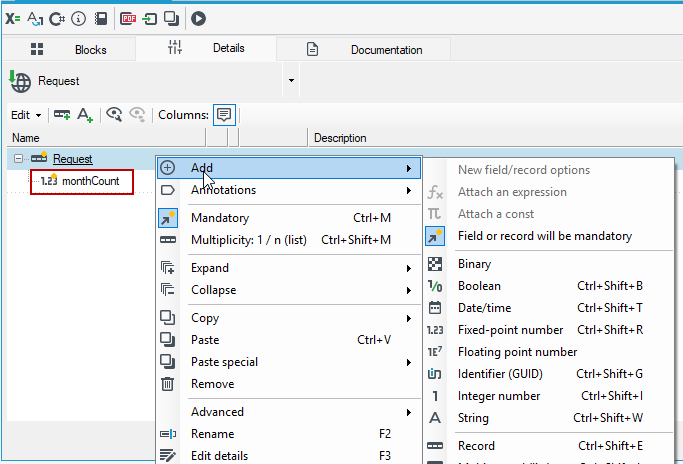This screenshot has height=464, width=683.
Task: Click the trash icon beside Remove
Action: coord(168,384)
